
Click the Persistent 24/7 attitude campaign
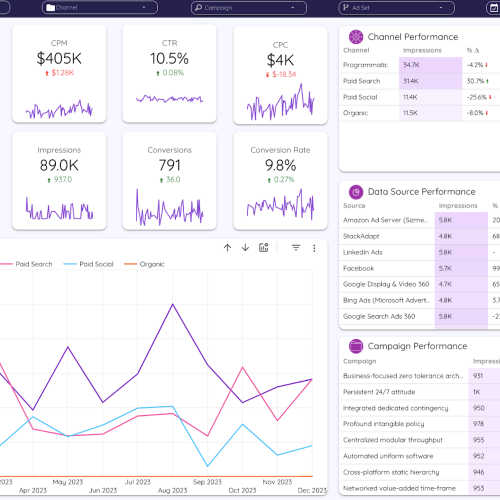tap(419, 392)
